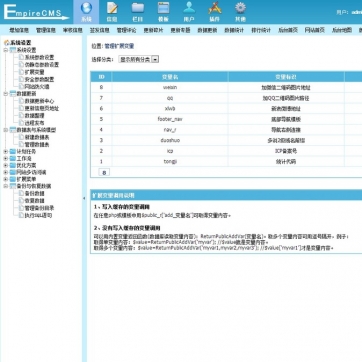Click the page icon next to 系统参数设置
This screenshot has width=362, height=362.
21,57
